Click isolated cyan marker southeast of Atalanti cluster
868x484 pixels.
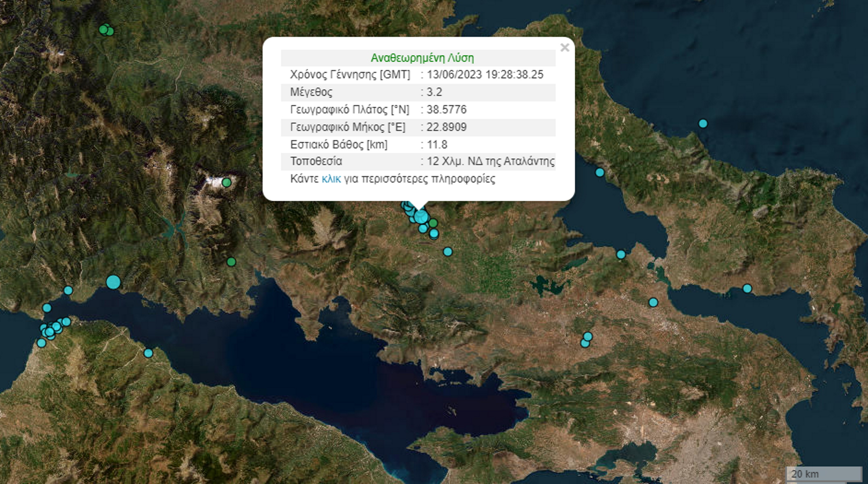[447, 252]
